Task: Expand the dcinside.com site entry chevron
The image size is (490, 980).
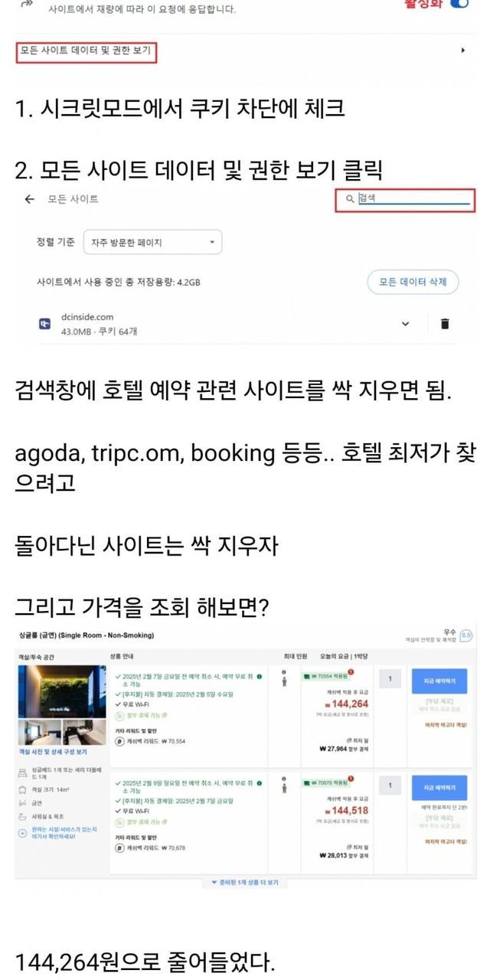Action: pos(406,324)
